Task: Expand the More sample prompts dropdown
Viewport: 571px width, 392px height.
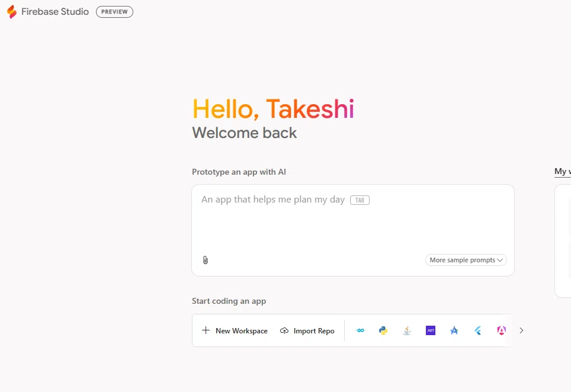Action: click(x=466, y=260)
